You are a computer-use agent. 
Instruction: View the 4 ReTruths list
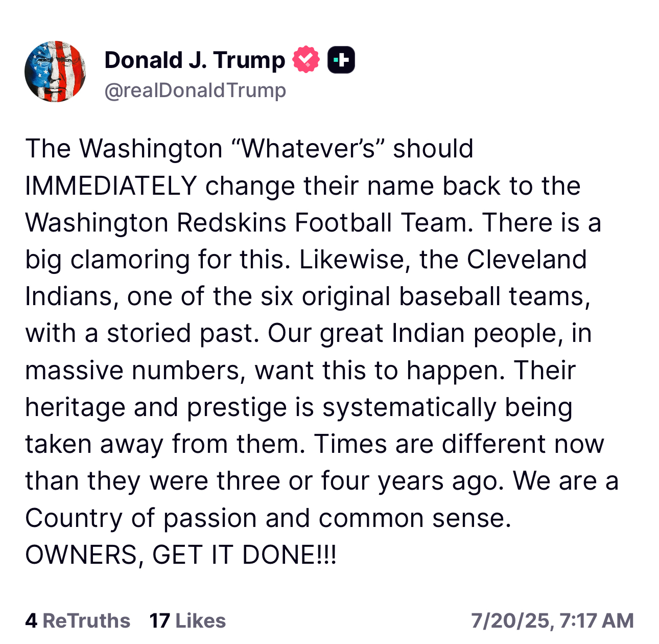(78, 620)
